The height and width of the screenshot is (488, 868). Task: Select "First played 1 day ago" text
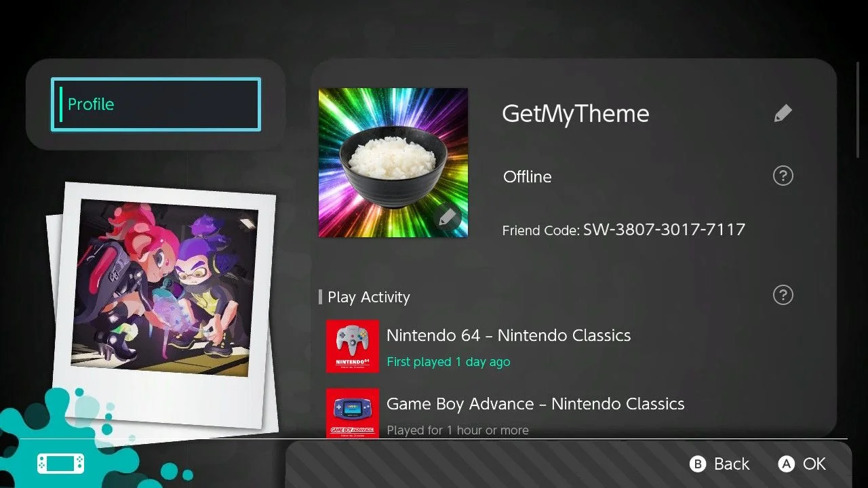(448, 362)
